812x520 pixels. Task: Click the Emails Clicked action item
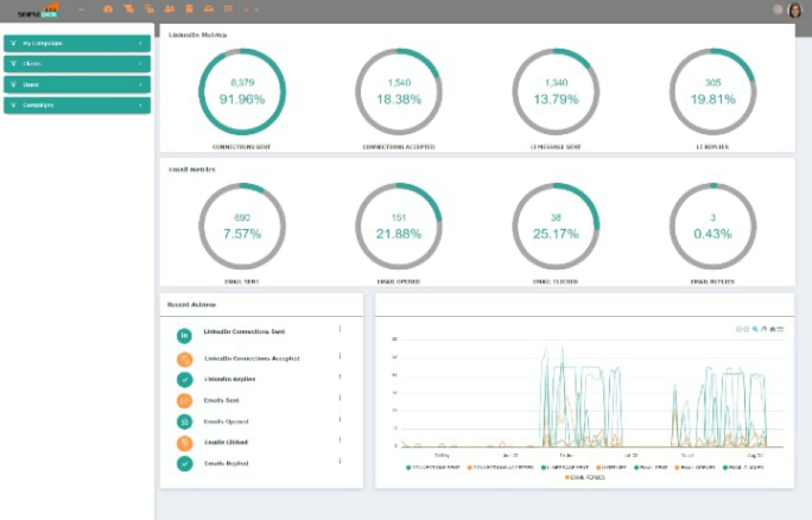[226, 442]
